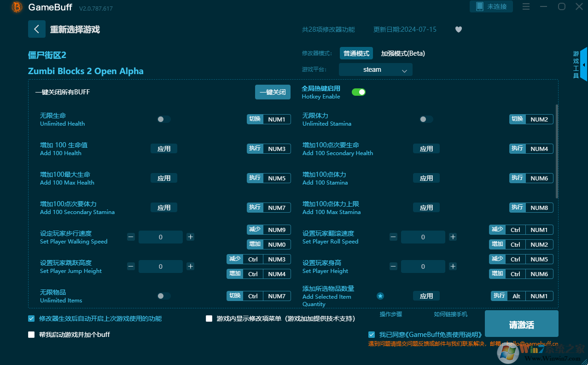This screenshot has height=365, width=588.
Task: Click the 一键关闭 button to close all buffs
Action: click(273, 92)
